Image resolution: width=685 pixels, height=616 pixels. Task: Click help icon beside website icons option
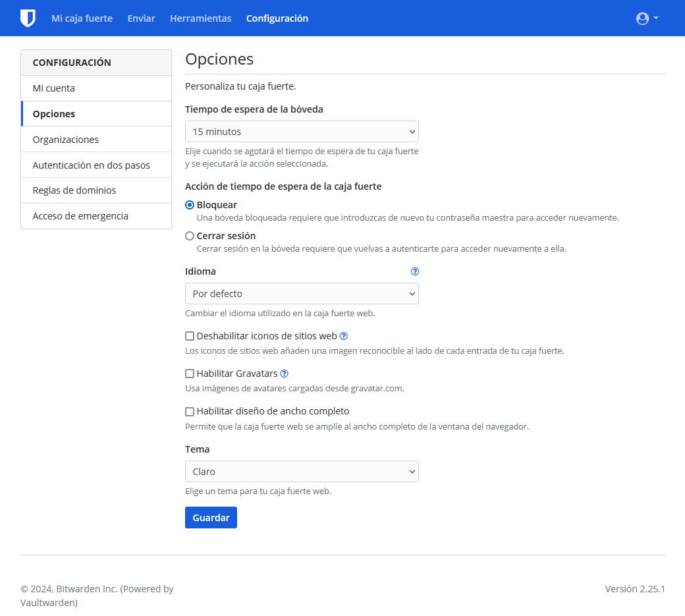(343, 336)
